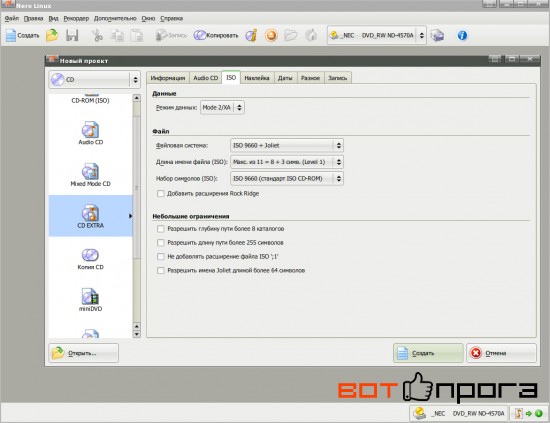Image resolution: width=550 pixels, height=423 pixels.
Task: Switch to the Наклейка tab
Action: click(257, 78)
